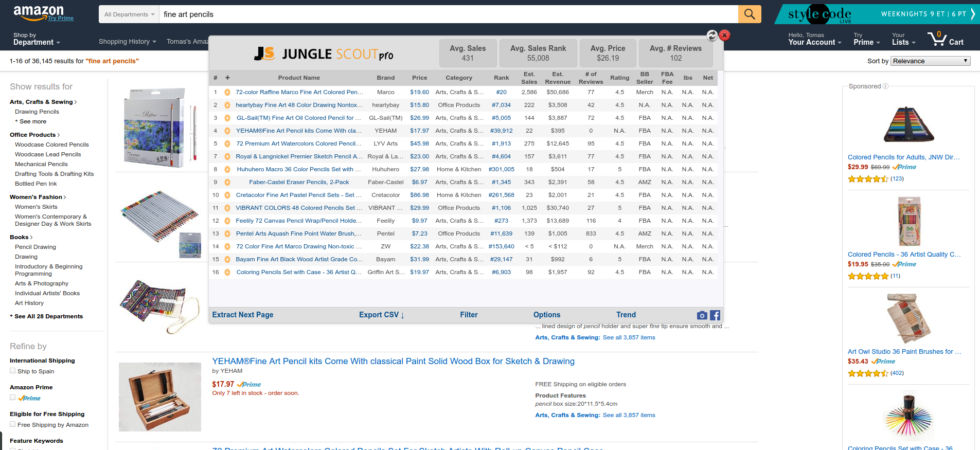980x450 pixels.
Task: Open the Sort by Relevance dropdown
Action: 931,61
